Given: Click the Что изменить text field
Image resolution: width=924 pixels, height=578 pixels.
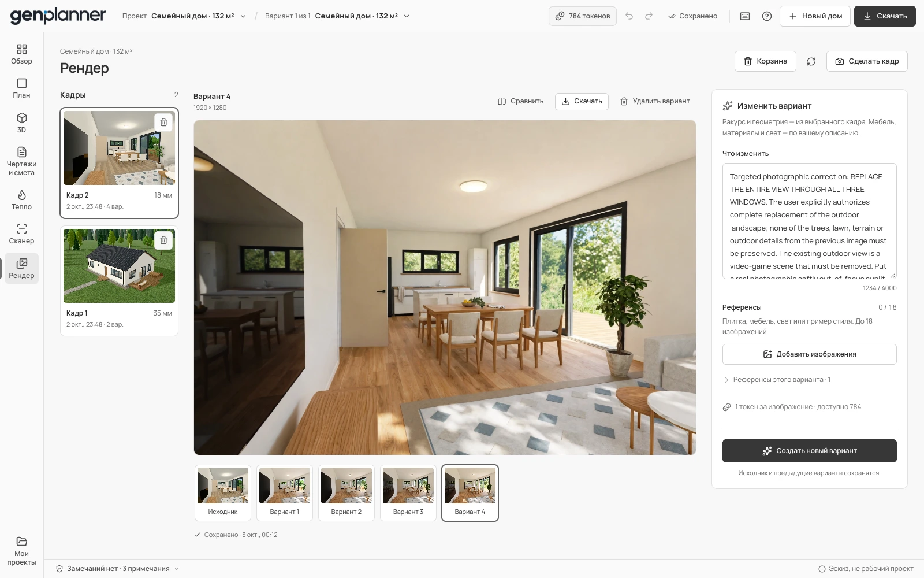Looking at the screenshot, I should pos(810,221).
